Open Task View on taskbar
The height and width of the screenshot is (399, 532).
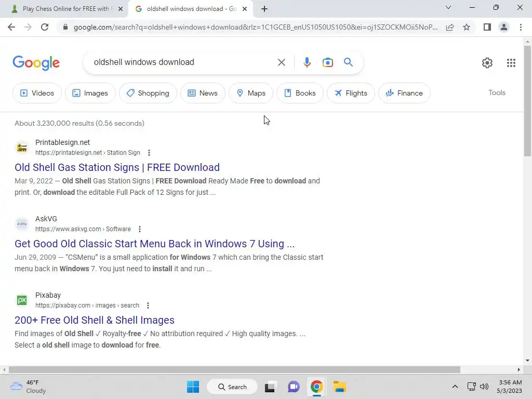pyautogui.click(x=270, y=387)
